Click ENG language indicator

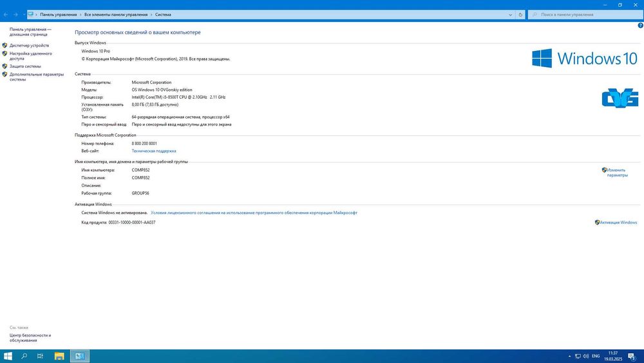(596, 356)
